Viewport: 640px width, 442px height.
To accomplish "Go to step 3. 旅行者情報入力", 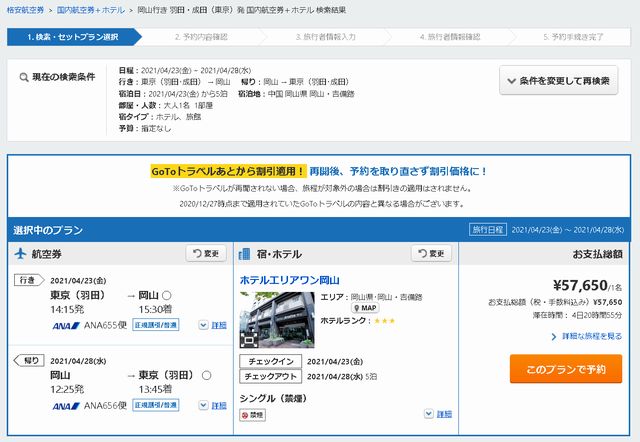I will [325, 37].
